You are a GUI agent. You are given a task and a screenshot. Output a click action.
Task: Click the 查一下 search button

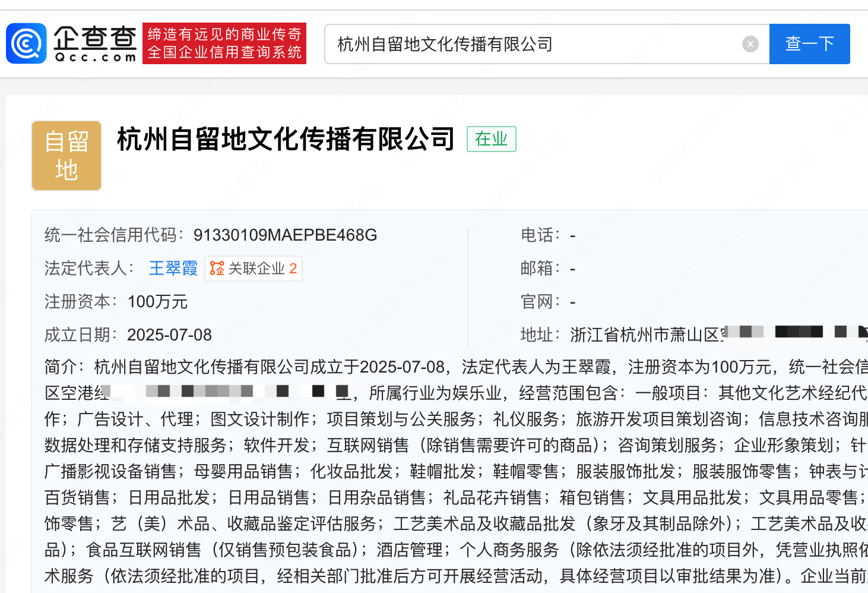click(810, 44)
